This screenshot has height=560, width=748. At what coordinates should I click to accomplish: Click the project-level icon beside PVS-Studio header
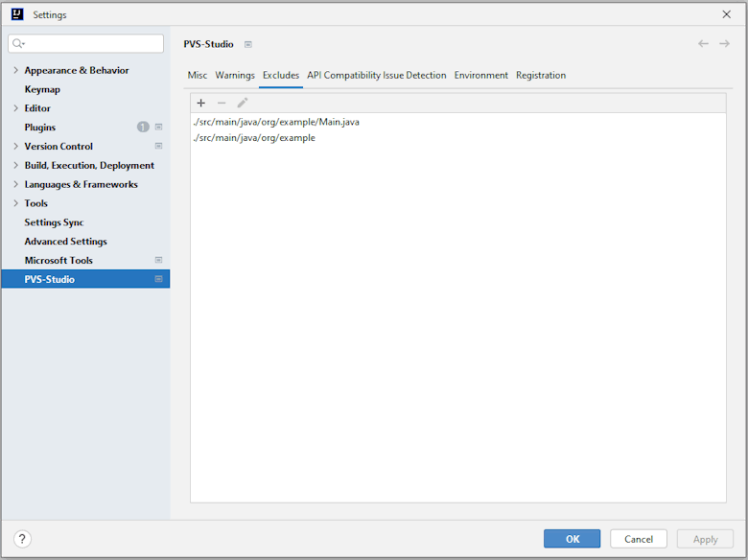(248, 44)
